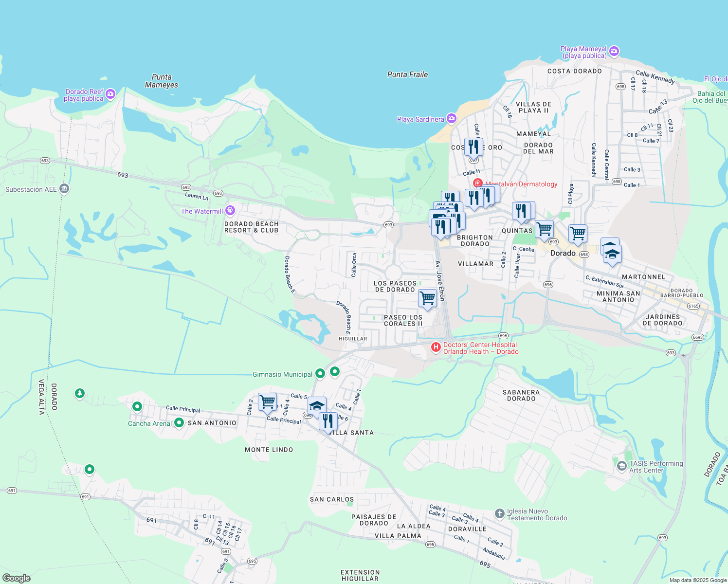
Task: Click the restaurant pin above Quintas label
Action: pos(522,212)
